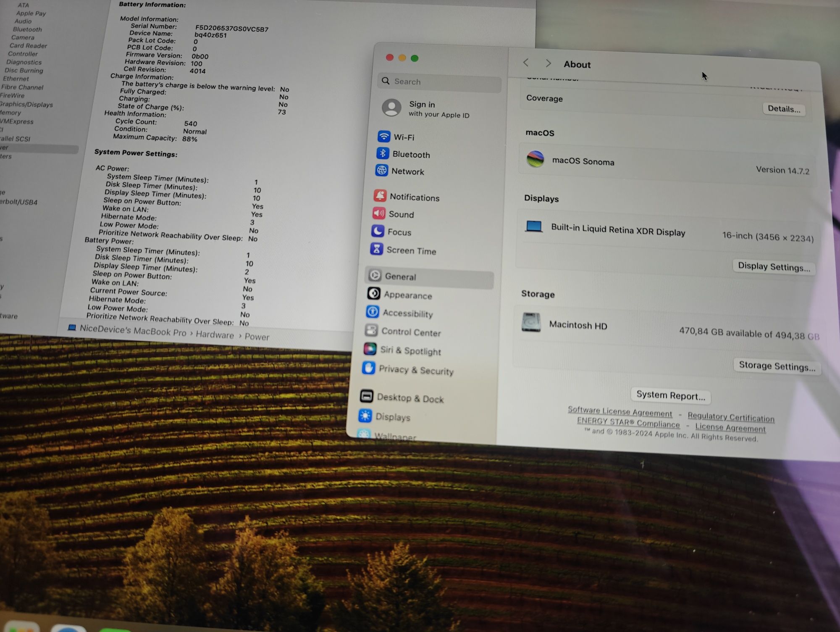The image size is (840, 632).
Task: Select Controller in System Report sidebar
Action: pyautogui.click(x=23, y=53)
